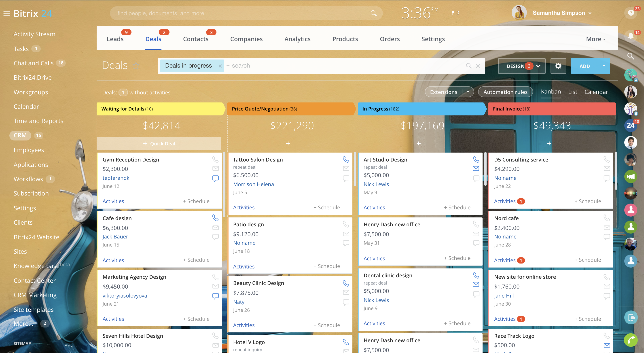
Task: Open Deals settings gear icon
Action: (558, 66)
